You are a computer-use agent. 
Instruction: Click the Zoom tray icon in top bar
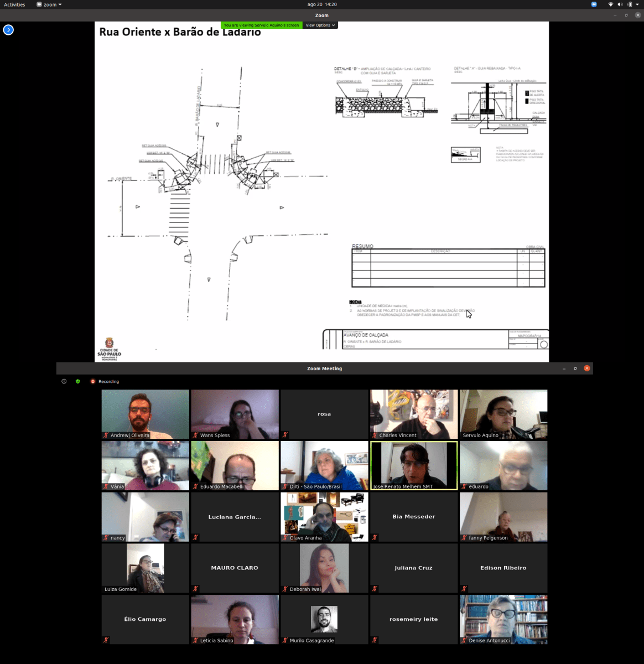click(594, 4)
